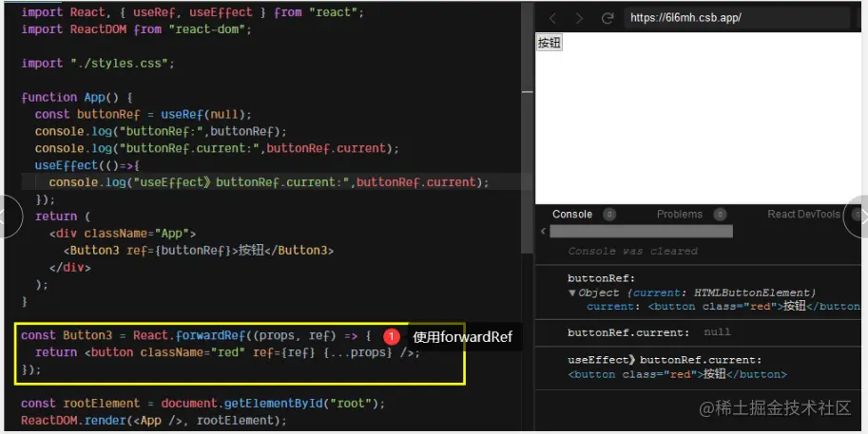Image resolution: width=868 pixels, height=434 pixels.
Task: Go forward in the preview browser
Action: (579, 18)
